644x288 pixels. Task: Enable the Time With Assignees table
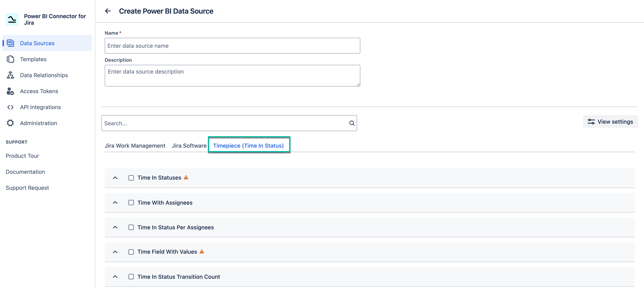point(131,202)
